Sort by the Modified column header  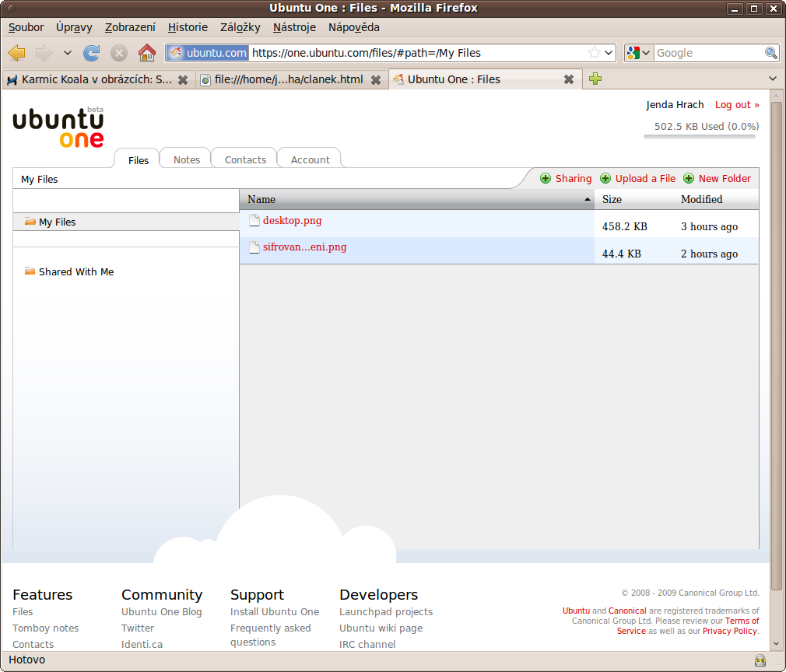717,199
